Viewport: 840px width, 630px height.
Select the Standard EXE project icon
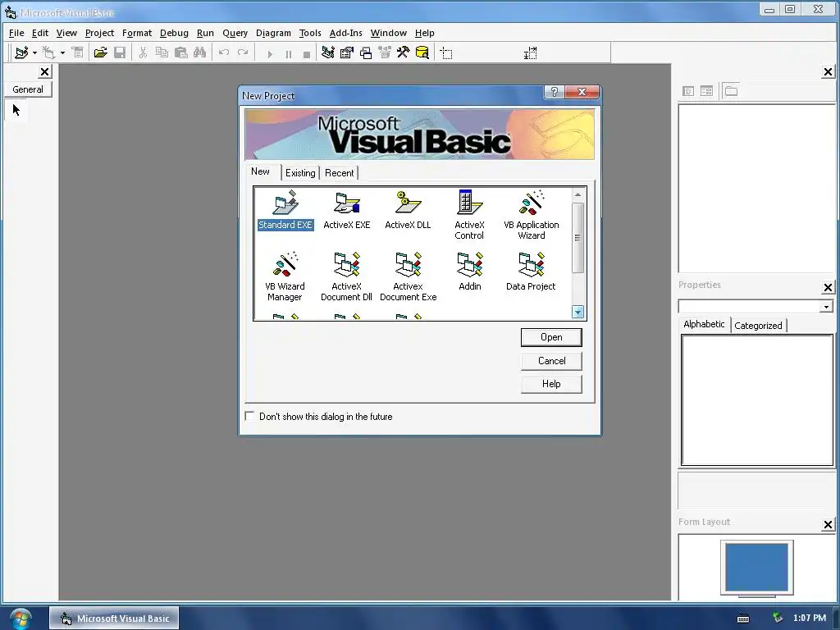[x=285, y=210]
